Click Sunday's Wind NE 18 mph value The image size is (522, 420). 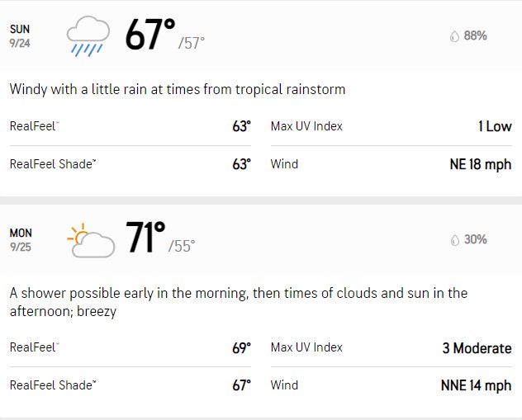click(481, 164)
